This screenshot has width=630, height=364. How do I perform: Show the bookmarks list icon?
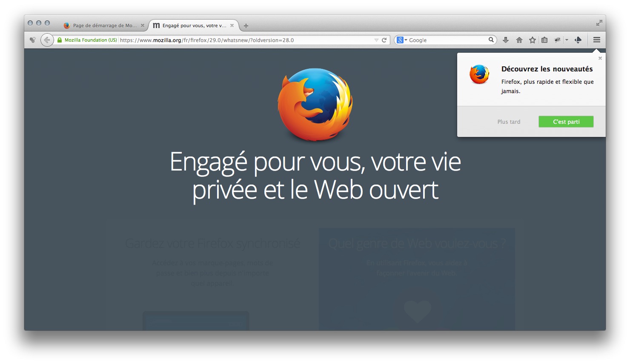point(544,40)
